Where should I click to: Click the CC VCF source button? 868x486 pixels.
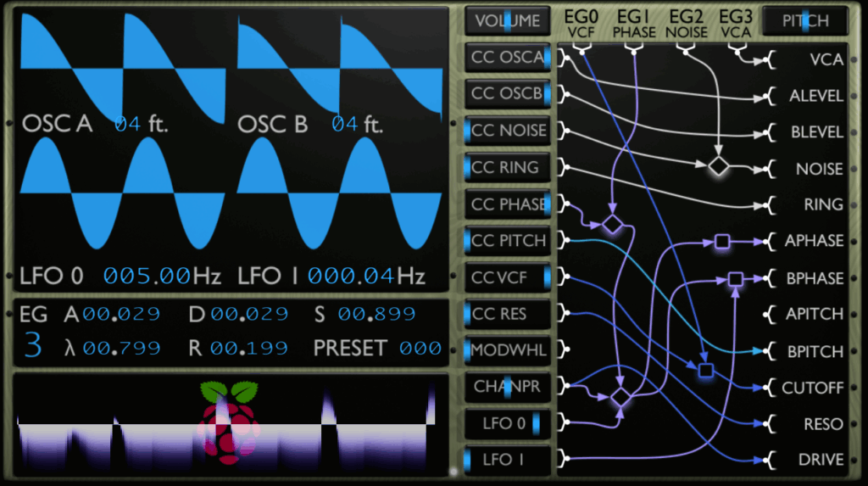(508, 277)
